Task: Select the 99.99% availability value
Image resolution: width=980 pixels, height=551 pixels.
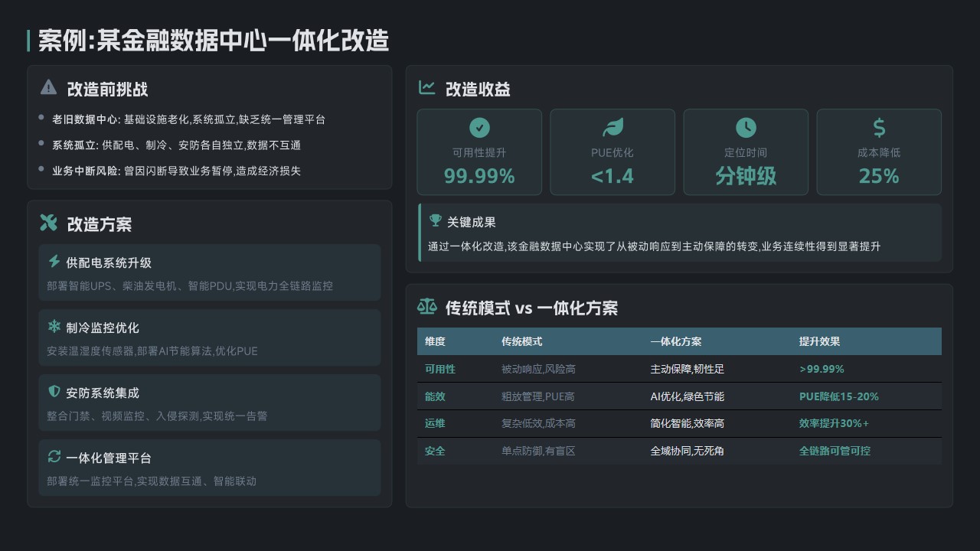Action: click(x=479, y=176)
